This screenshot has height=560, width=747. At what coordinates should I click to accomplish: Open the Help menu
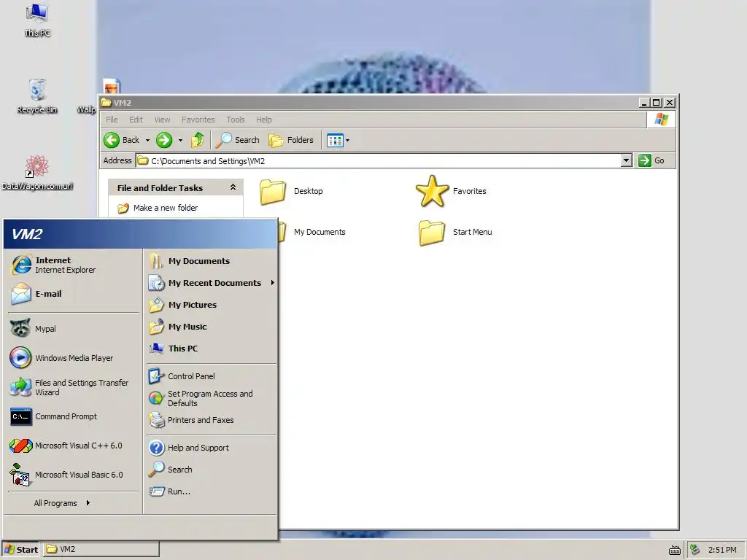click(264, 120)
